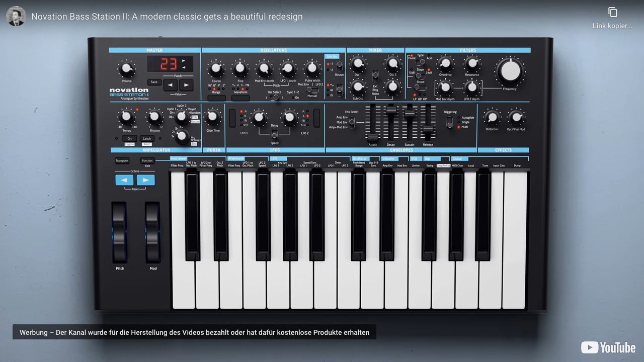The width and height of the screenshot is (644, 362).
Task: Click the Arp Octaves selector knob
Action: pos(182,136)
